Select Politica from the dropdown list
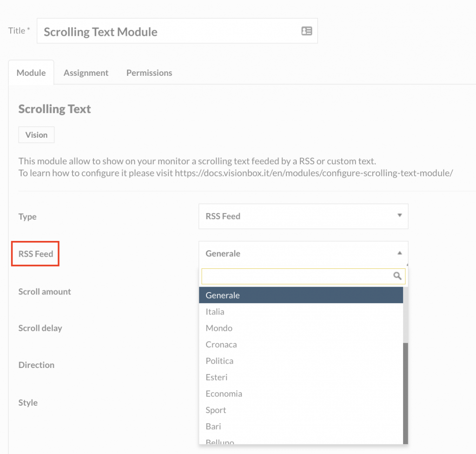 [x=301, y=361]
